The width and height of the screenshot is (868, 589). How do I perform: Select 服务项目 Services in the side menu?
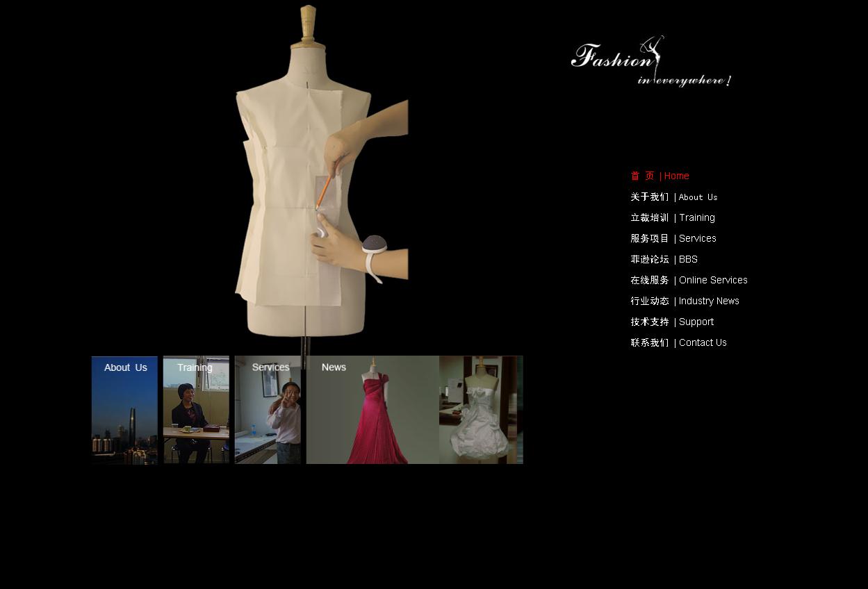pos(673,239)
